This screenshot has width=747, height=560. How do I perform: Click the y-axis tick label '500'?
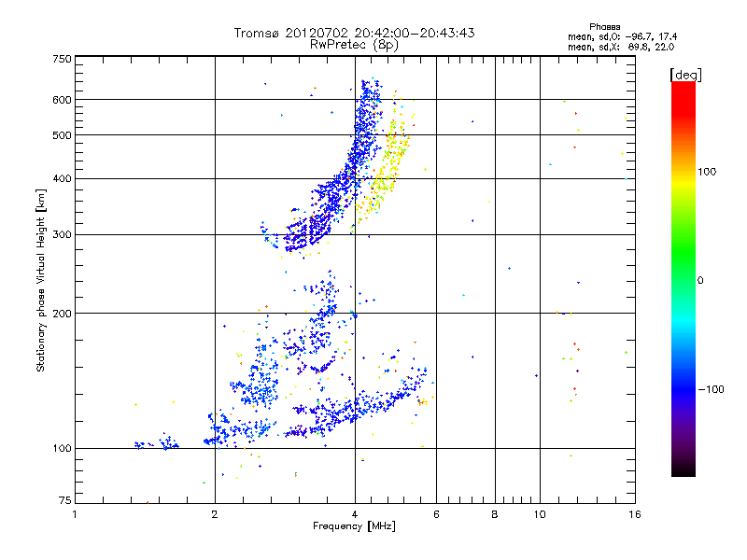62,135
